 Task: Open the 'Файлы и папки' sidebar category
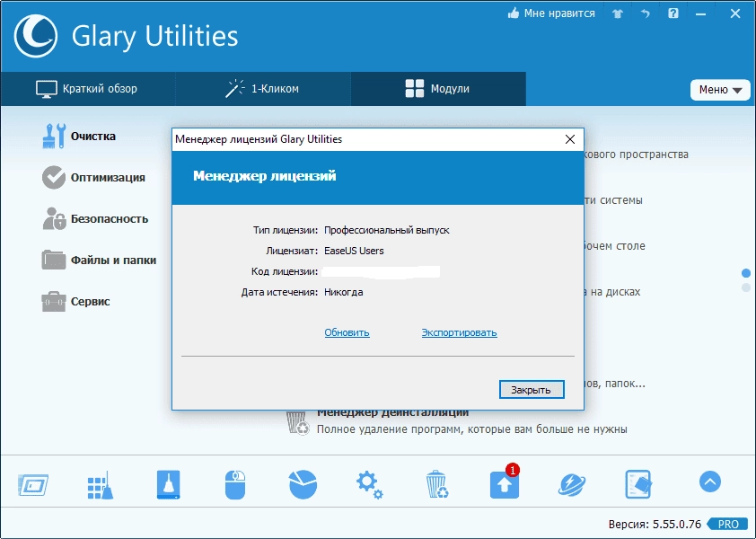99,261
